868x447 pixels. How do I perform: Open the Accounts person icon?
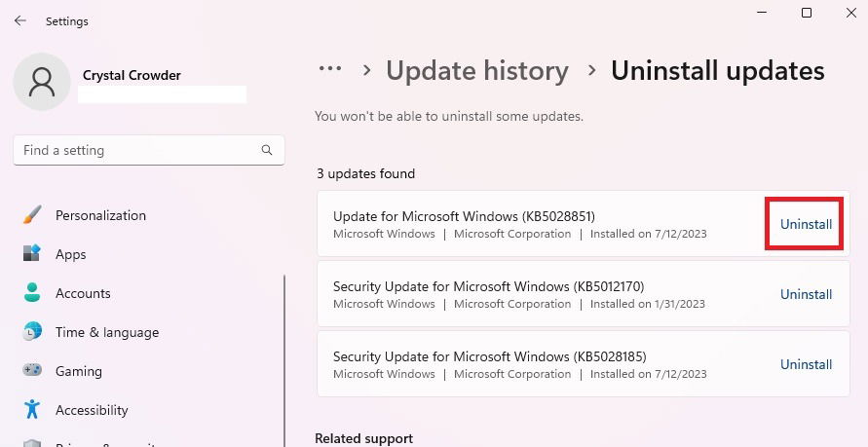point(32,293)
